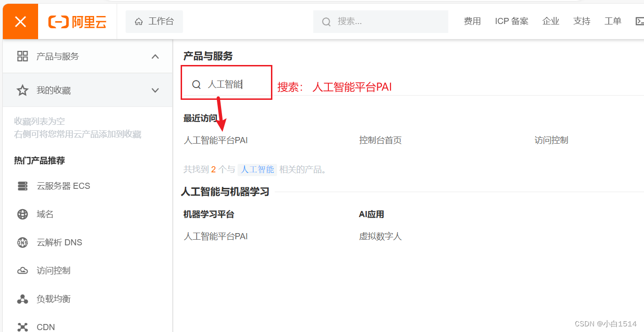
Task: Collapse the 产品与服务 section chevron
Action: pyautogui.click(x=155, y=57)
